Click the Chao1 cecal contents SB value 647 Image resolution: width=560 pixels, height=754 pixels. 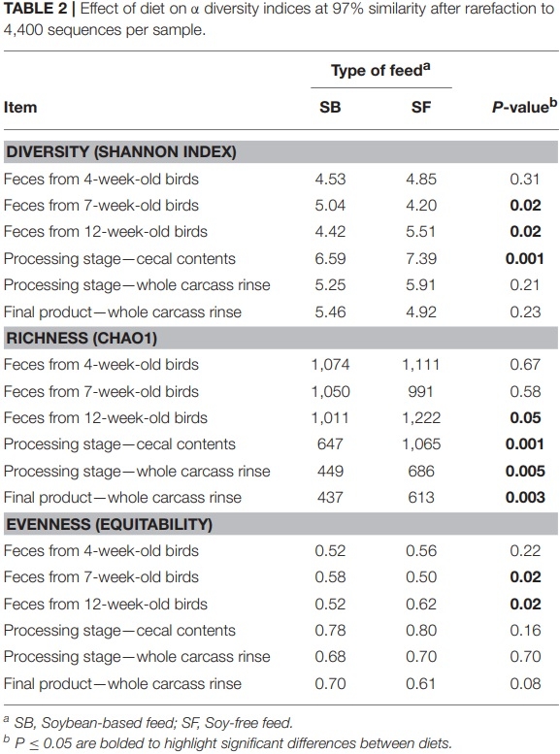330,443
